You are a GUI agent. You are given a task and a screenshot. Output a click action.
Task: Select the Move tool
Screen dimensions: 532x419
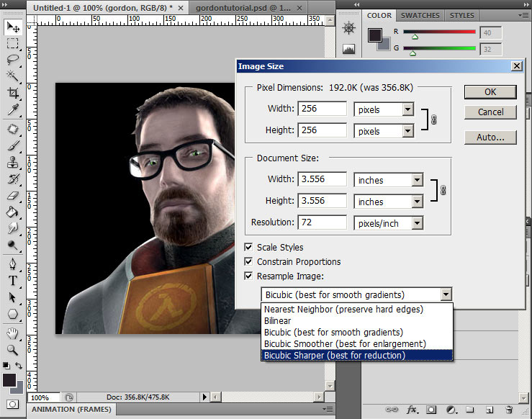(x=13, y=27)
